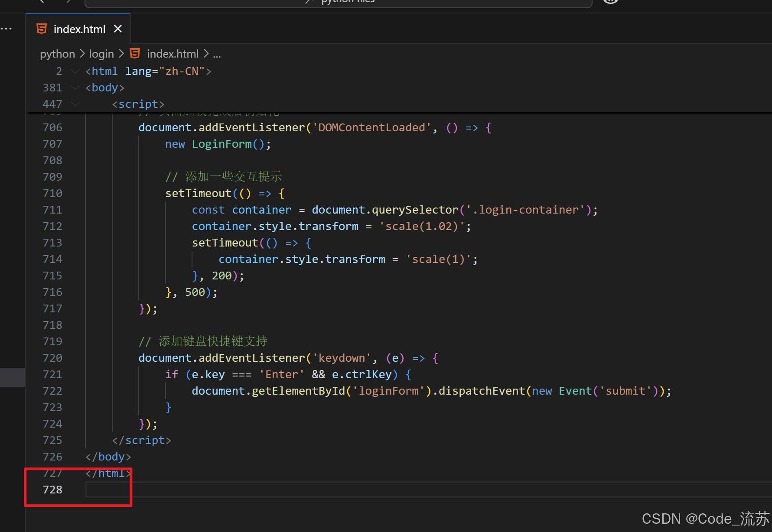This screenshot has height=532, width=772.
Task: Click the breadcrumb ellipsis after index.html
Action: (217, 55)
